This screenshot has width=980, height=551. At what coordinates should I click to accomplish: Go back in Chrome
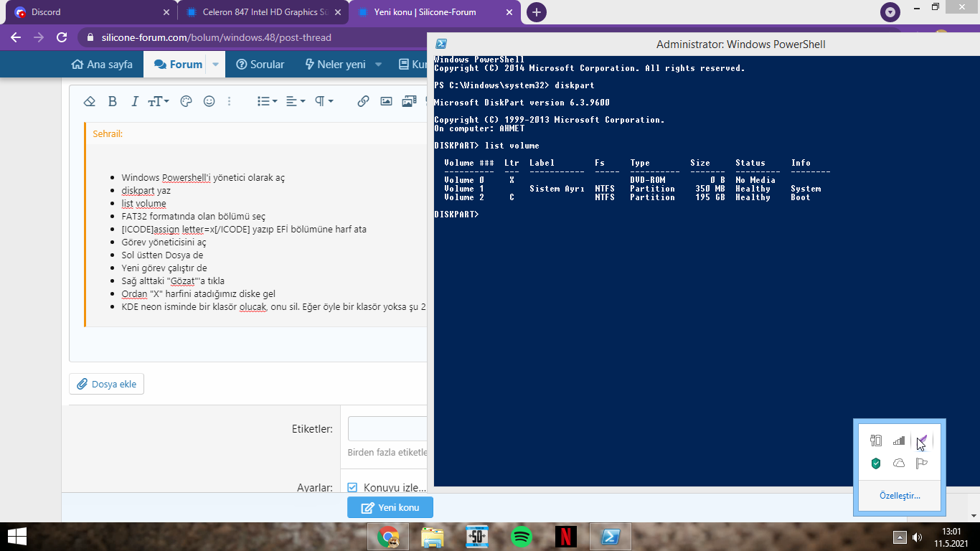[x=16, y=37]
